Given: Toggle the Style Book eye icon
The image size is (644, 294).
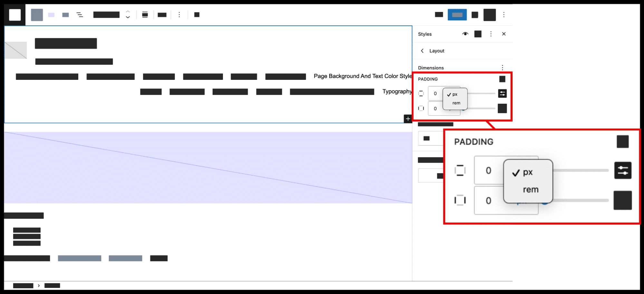Looking at the screenshot, I should 465,34.
